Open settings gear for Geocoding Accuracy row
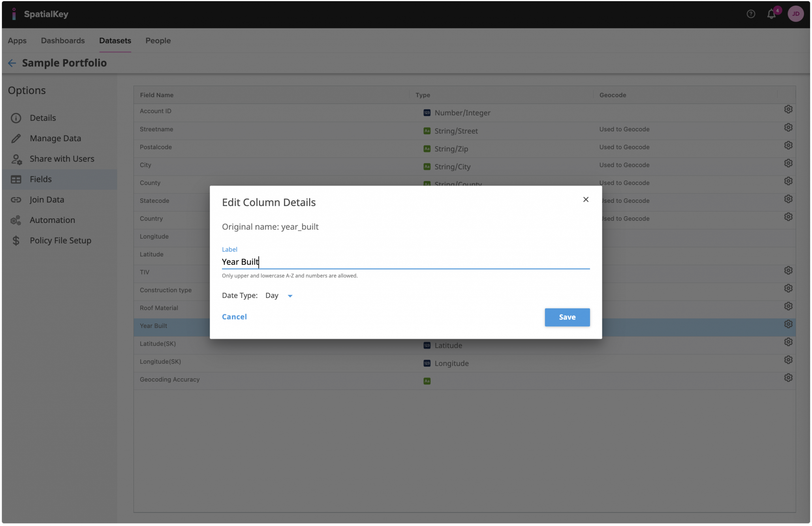The width and height of the screenshot is (812, 526). (x=788, y=378)
